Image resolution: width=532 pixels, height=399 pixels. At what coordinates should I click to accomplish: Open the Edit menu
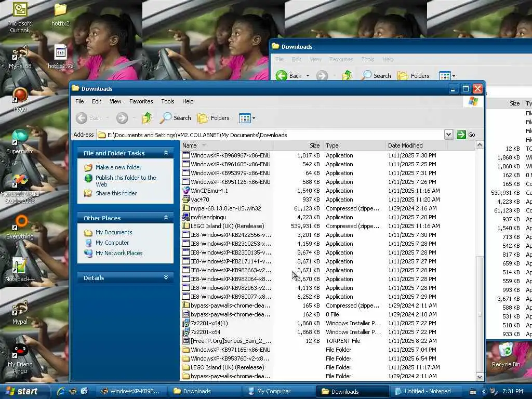tap(97, 101)
